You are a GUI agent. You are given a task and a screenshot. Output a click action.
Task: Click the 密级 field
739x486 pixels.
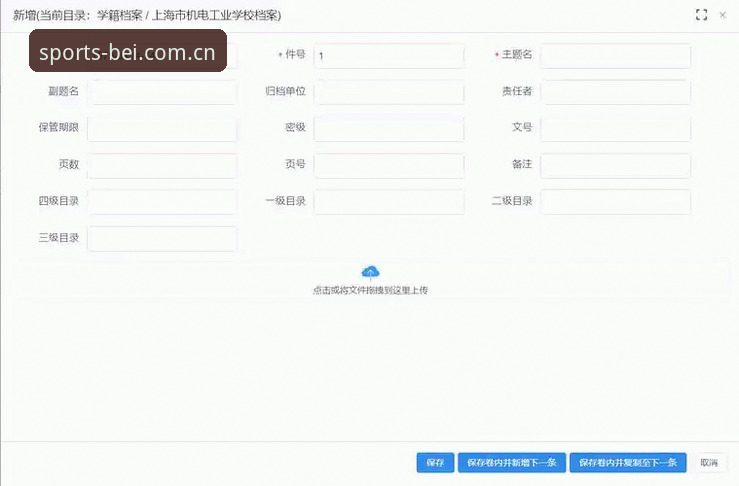point(389,129)
